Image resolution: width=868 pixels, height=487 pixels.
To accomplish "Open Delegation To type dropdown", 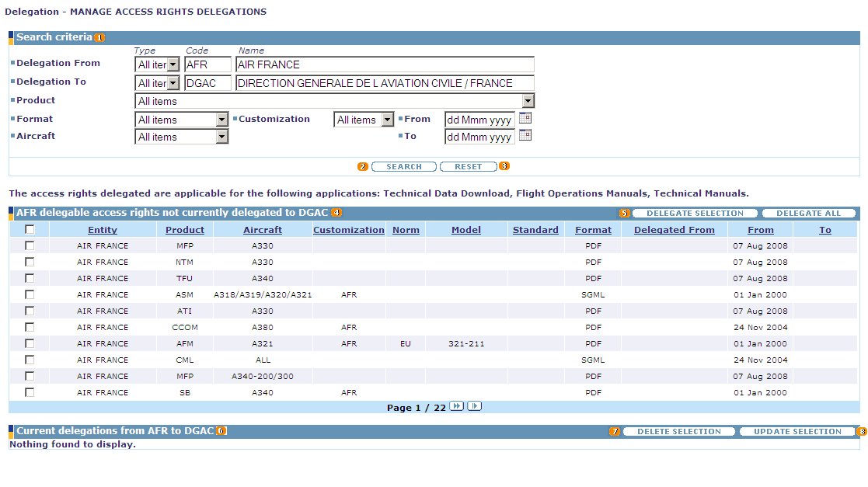I will [x=157, y=83].
